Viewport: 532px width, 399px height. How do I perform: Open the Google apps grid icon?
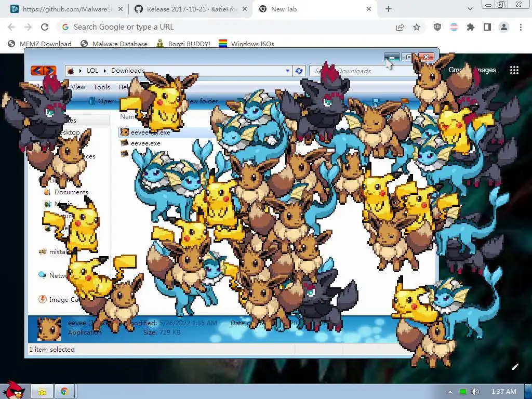[514, 70]
